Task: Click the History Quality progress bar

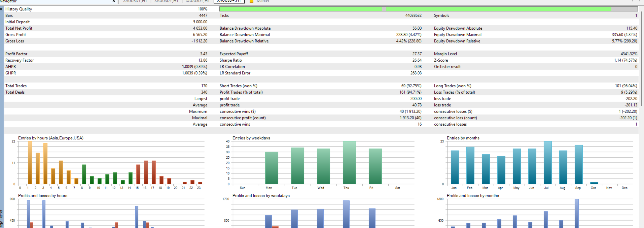Action: click(x=428, y=9)
